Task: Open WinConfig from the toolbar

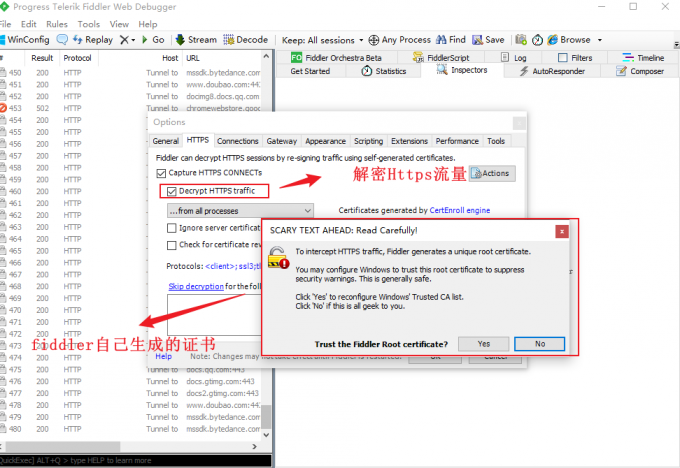Action: click(25, 39)
